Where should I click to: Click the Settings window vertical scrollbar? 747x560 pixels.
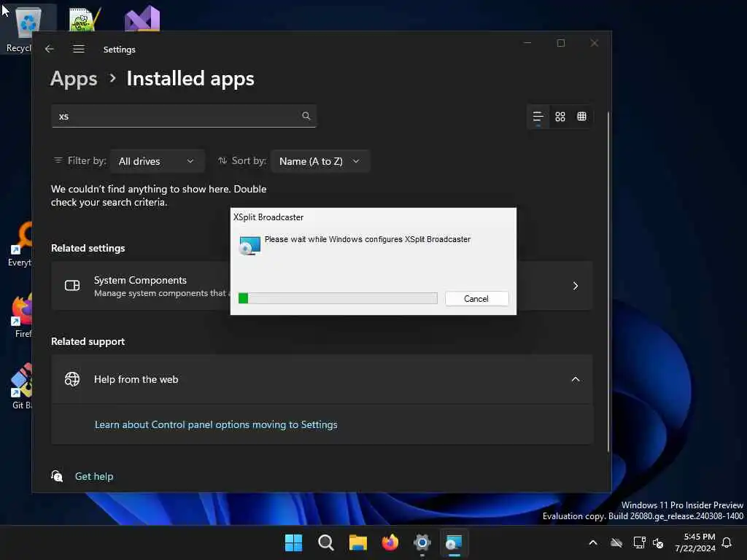[x=608, y=281]
